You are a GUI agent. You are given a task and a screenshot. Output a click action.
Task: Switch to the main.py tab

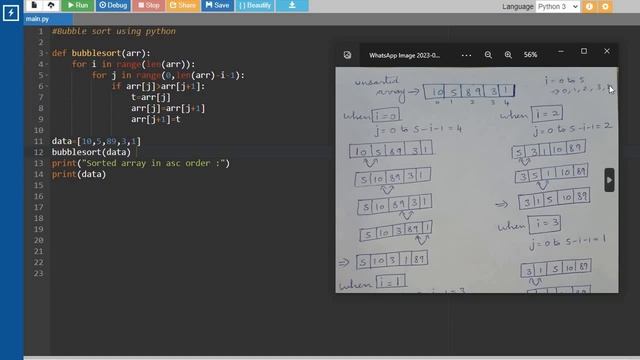pos(48,19)
